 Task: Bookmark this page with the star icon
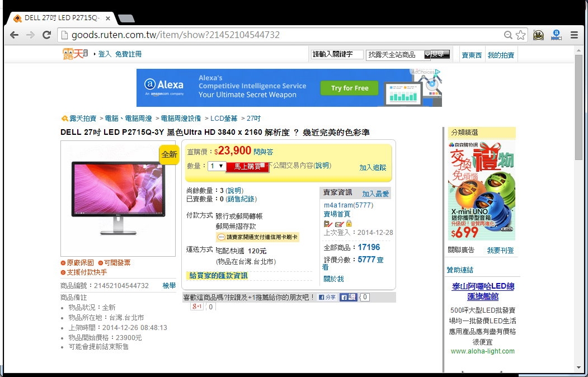[x=520, y=35]
